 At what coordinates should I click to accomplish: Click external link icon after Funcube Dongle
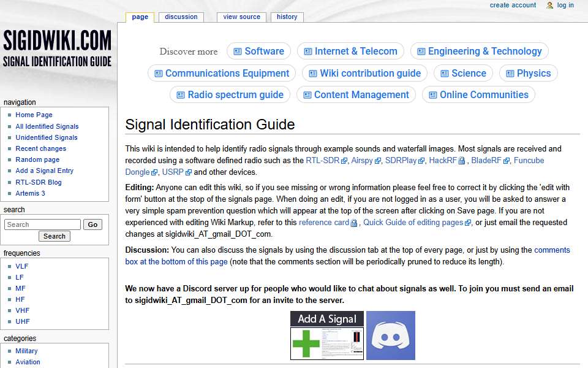(x=154, y=172)
